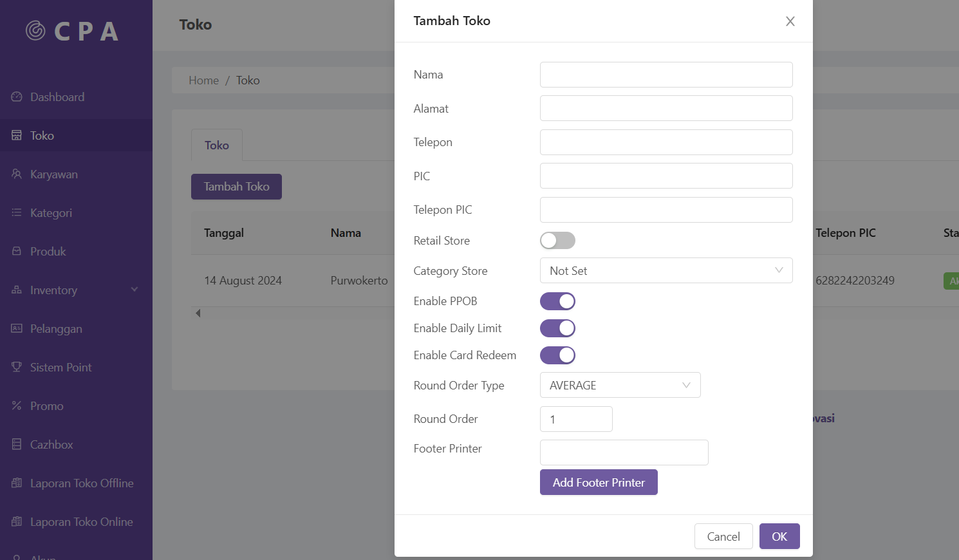Click the Inventory boxes icon
The height and width of the screenshot is (560, 959).
[17, 290]
